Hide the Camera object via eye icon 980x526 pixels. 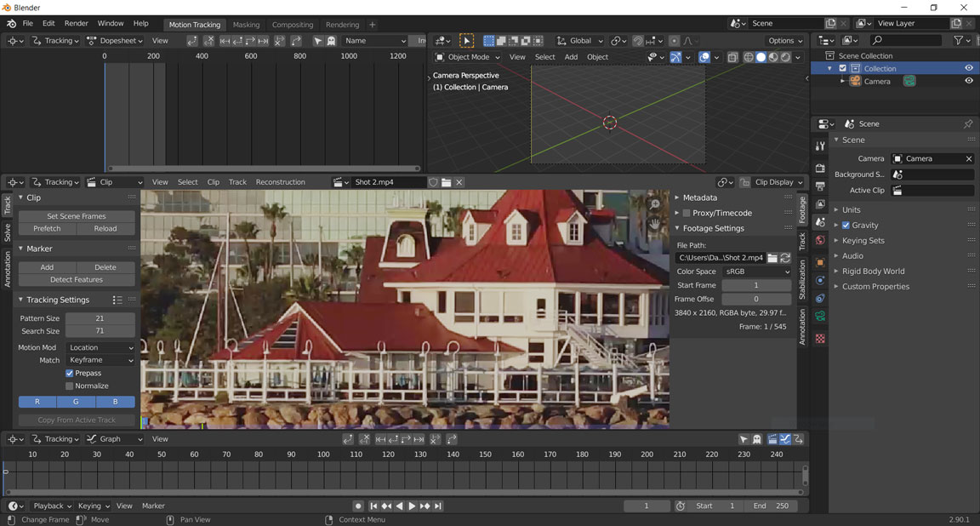(968, 82)
